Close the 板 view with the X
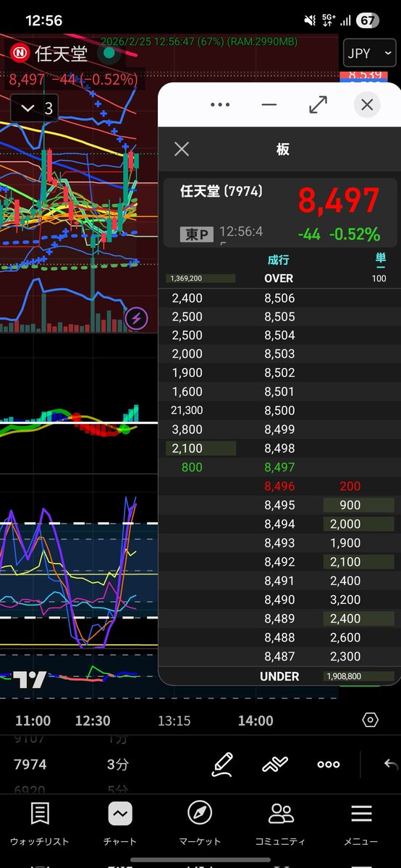Image resolution: width=401 pixels, height=868 pixels. 182,149
